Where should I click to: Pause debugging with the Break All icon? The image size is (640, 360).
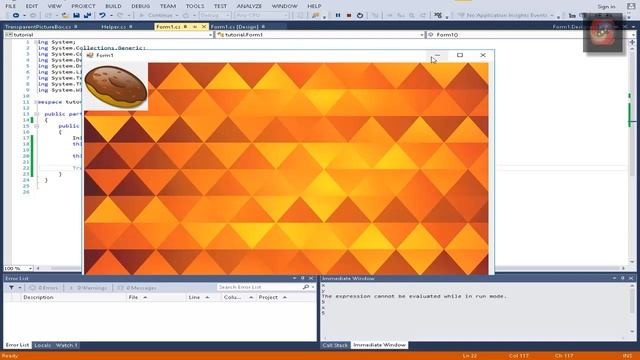click(x=338, y=16)
